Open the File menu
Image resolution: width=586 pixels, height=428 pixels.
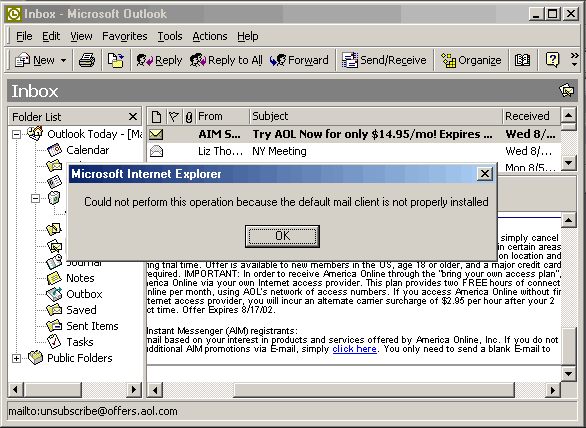(x=24, y=36)
